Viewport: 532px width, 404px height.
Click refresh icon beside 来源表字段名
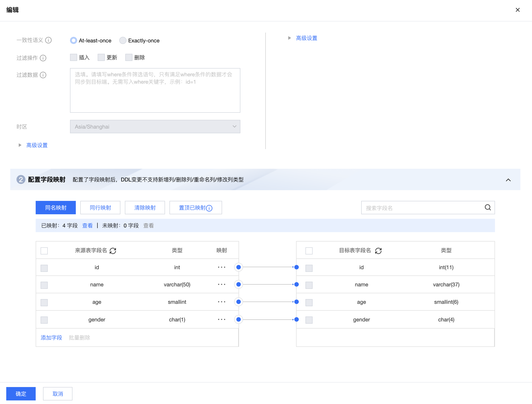[113, 251]
